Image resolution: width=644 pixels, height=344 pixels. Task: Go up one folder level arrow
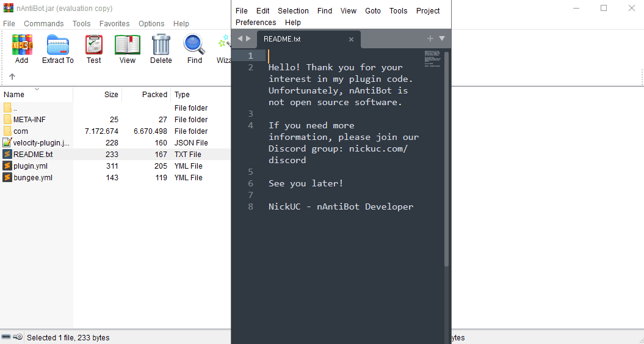12,76
